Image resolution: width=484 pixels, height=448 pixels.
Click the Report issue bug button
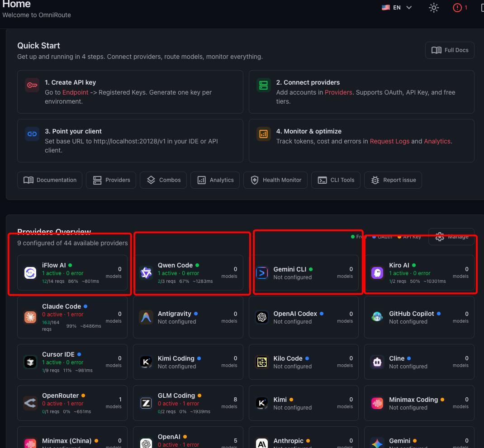click(393, 180)
